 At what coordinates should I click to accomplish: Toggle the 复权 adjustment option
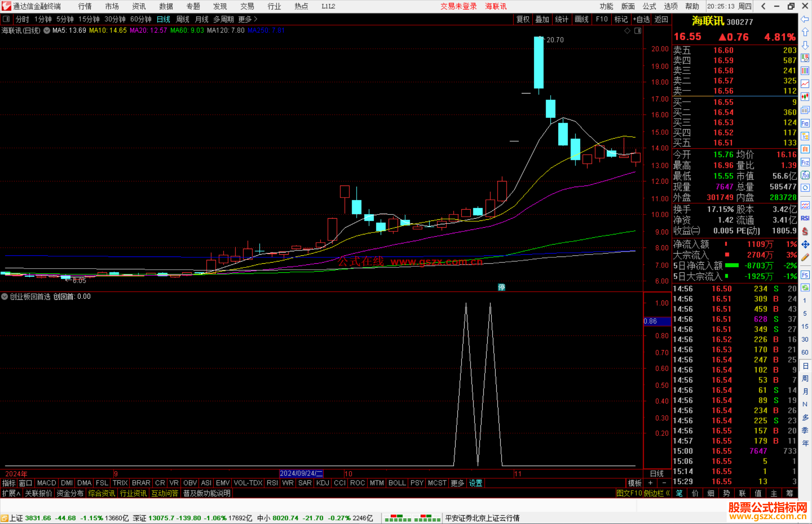click(x=523, y=19)
